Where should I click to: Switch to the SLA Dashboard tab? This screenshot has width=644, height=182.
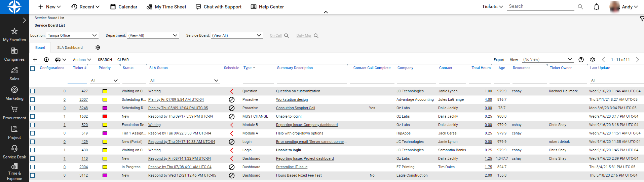click(x=70, y=48)
